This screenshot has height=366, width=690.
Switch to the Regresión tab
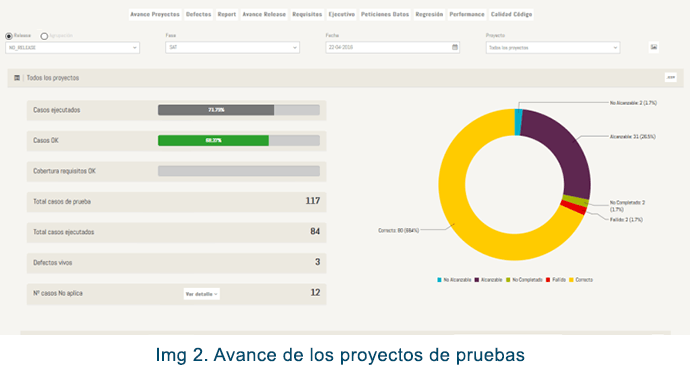[429, 15]
